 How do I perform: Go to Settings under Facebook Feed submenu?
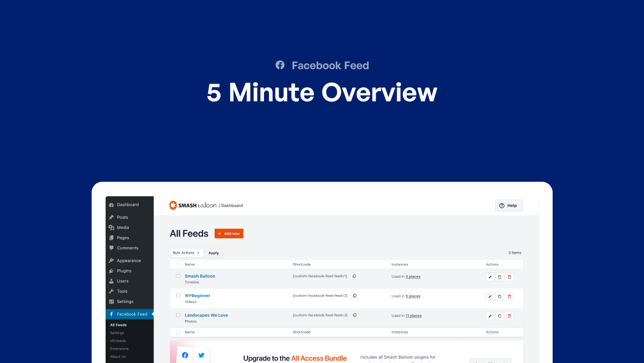[117, 333]
